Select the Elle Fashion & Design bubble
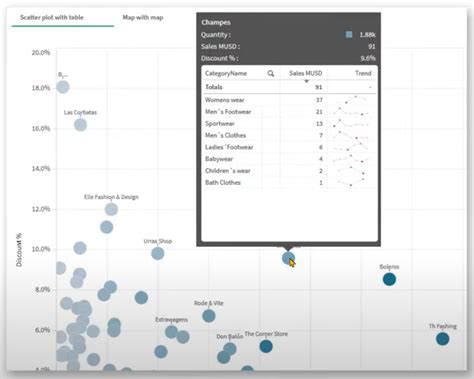This screenshot has height=379, width=474. point(111,209)
